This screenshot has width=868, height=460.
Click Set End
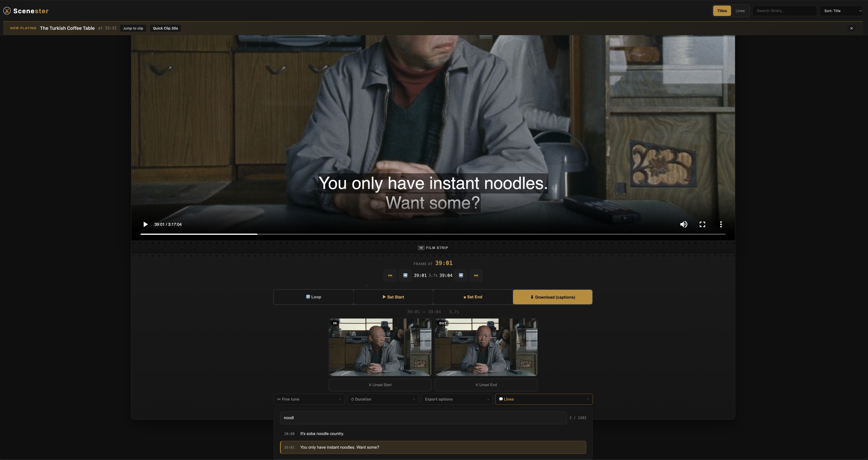(473, 297)
